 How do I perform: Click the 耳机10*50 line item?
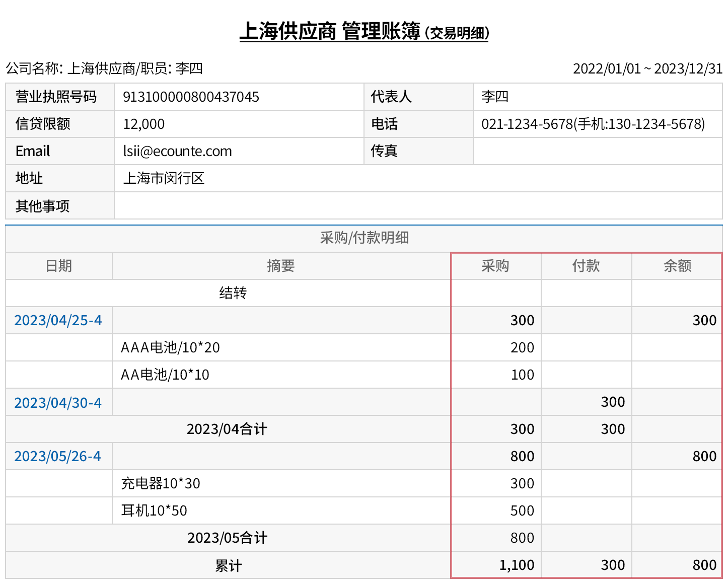click(154, 511)
